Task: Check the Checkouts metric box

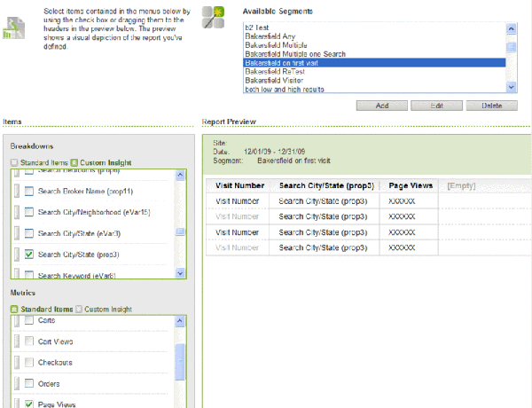Action: click(29, 362)
